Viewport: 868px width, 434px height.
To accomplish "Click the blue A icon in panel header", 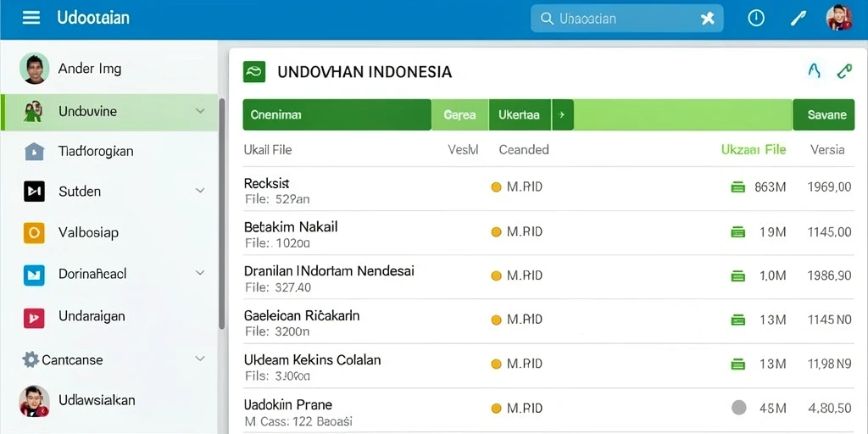I will tap(814, 71).
